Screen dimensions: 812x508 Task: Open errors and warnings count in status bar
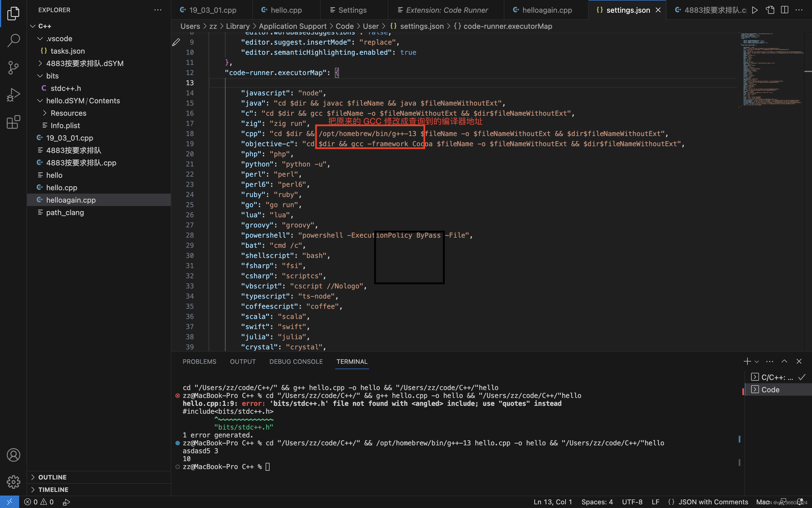[39, 502]
